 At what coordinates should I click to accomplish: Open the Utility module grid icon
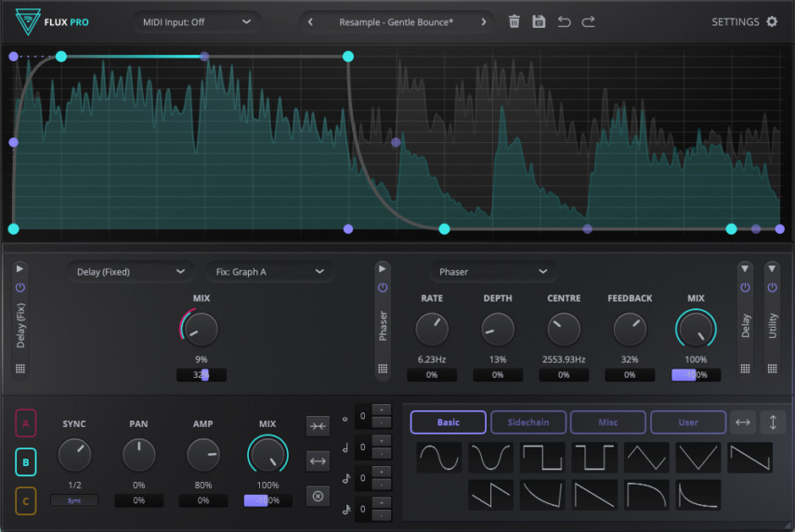(x=772, y=369)
